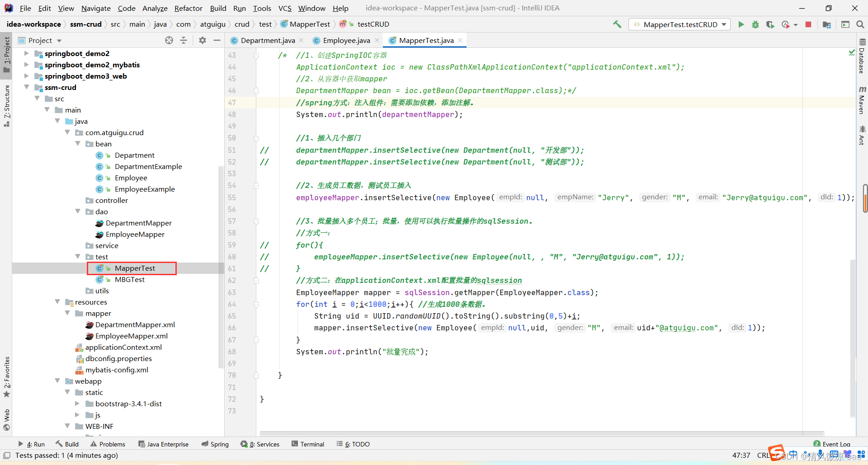The width and height of the screenshot is (868, 465).
Task: Click the atguigu breadcrumb
Action: tap(212, 24)
